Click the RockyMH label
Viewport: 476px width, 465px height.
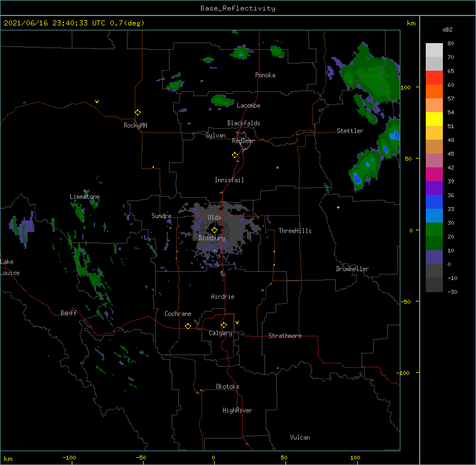point(135,125)
